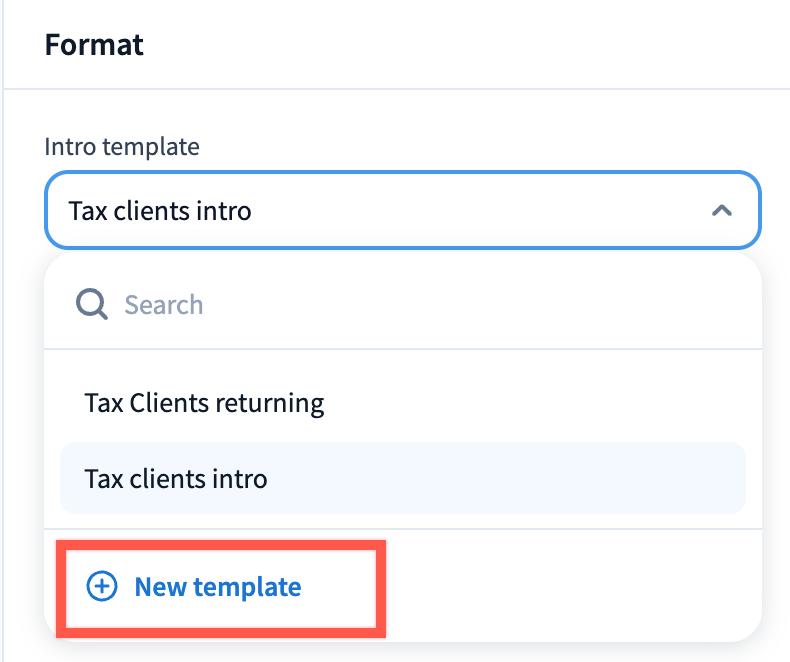
Task: Toggle the chevron in Intro template field
Action: pyautogui.click(x=721, y=211)
